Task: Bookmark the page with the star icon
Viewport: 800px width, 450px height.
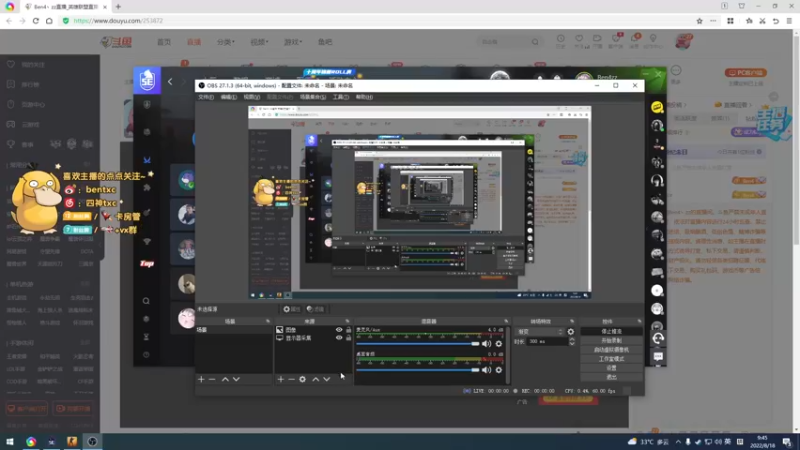Action: pyautogui.click(x=699, y=21)
